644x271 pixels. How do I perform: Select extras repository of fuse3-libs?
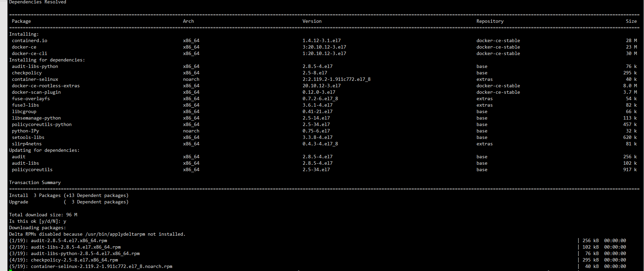485,105
